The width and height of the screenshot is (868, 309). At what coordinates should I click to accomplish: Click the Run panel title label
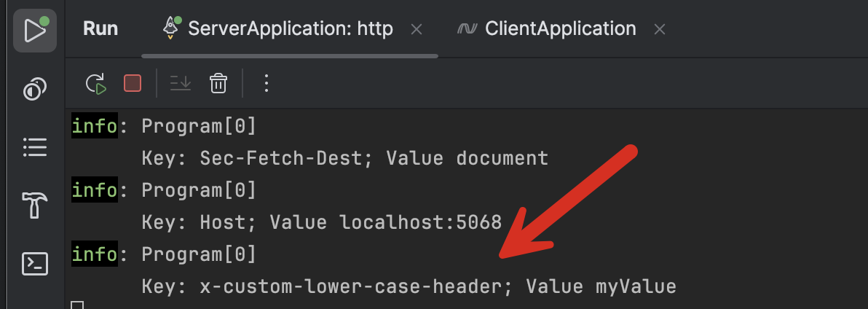100,29
